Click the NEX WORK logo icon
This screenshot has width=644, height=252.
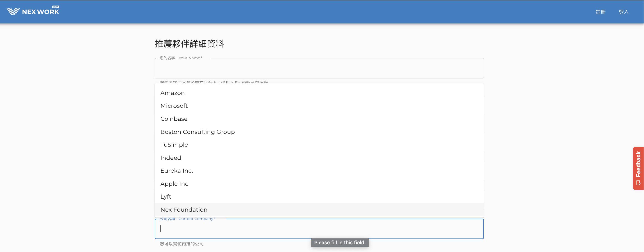tap(13, 11)
